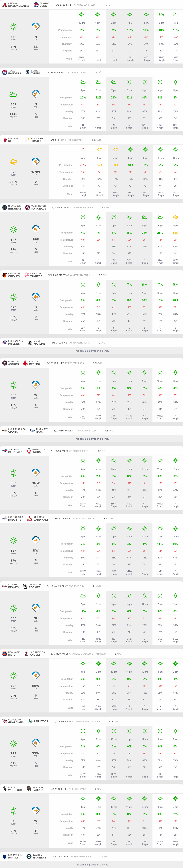
Task: Click the Detroit Tigers logo
Action: tap(28, 73)
